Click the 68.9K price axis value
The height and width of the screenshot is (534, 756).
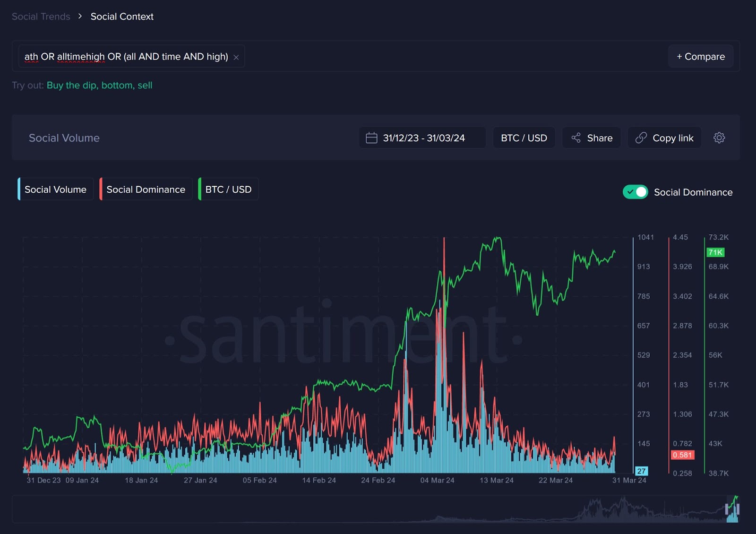[x=718, y=267]
